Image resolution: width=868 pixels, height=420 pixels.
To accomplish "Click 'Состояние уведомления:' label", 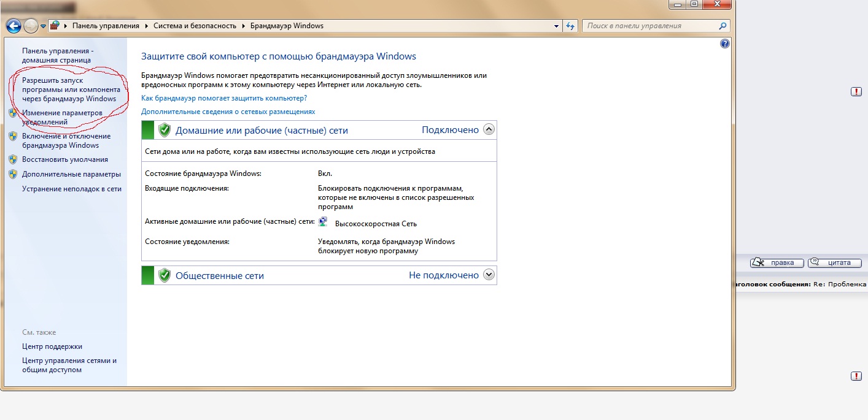I will coord(187,242).
